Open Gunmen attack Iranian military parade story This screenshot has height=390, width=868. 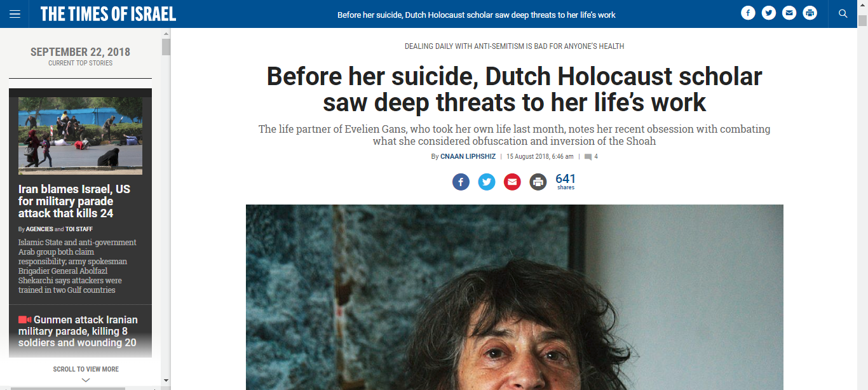tap(78, 331)
